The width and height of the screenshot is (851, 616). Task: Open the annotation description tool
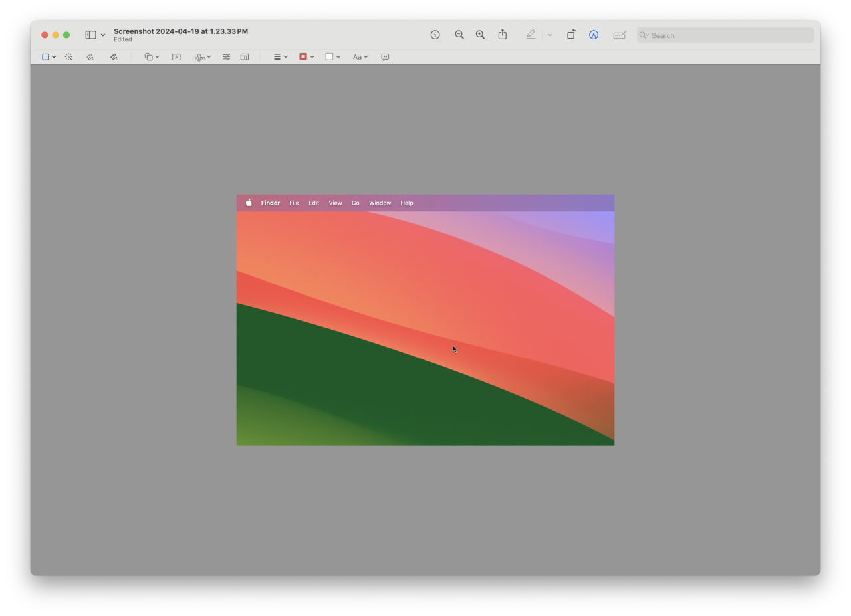(384, 57)
